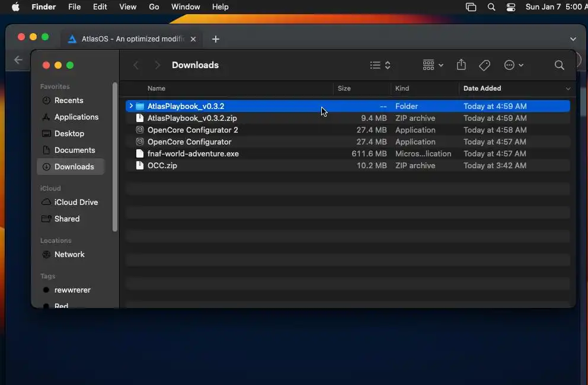Go back in the browser window
This screenshot has height=385, width=588.
click(x=18, y=60)
